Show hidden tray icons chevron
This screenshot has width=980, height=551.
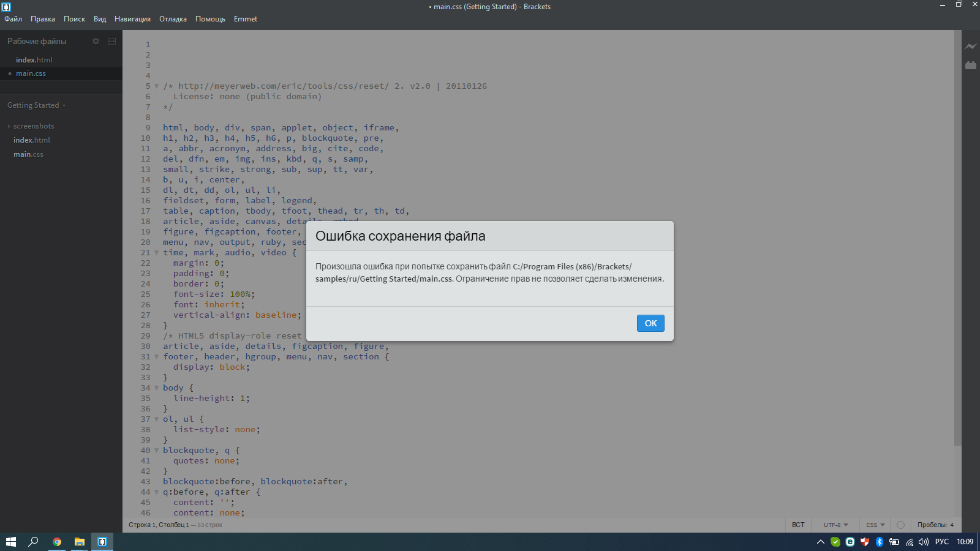coord(821,542)
